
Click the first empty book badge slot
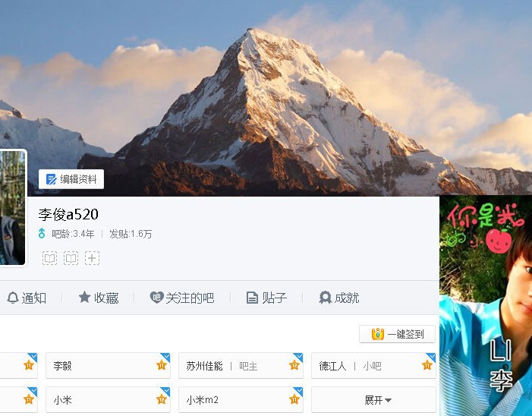click(x=49, y=258)
